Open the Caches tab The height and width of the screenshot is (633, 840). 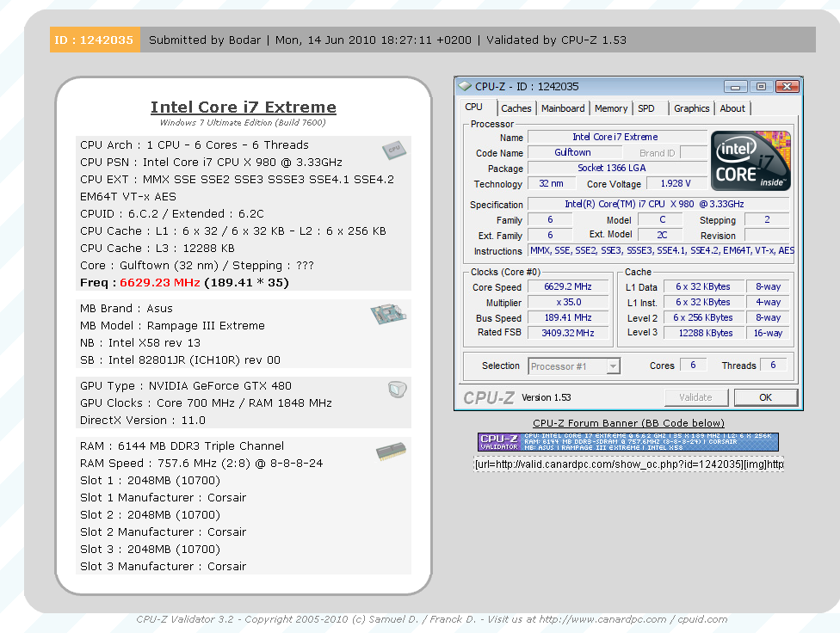tap(516, 108)
